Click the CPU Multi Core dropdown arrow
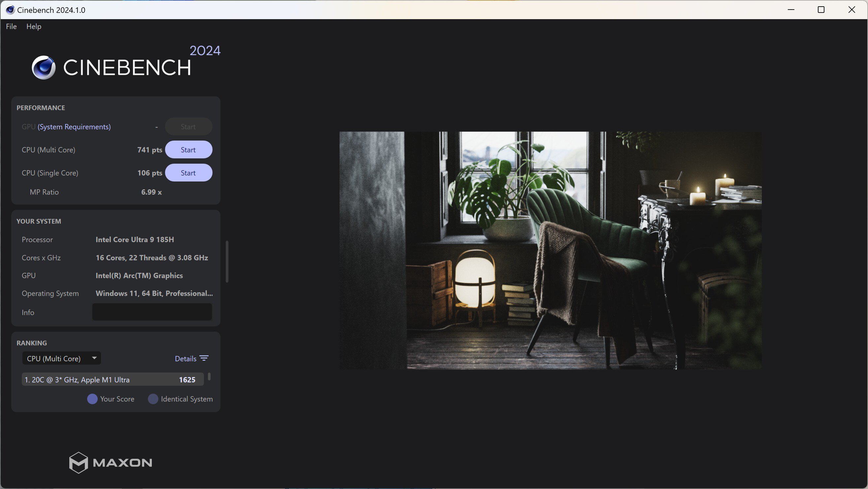 pyautogui.click(x=93, y=358)
